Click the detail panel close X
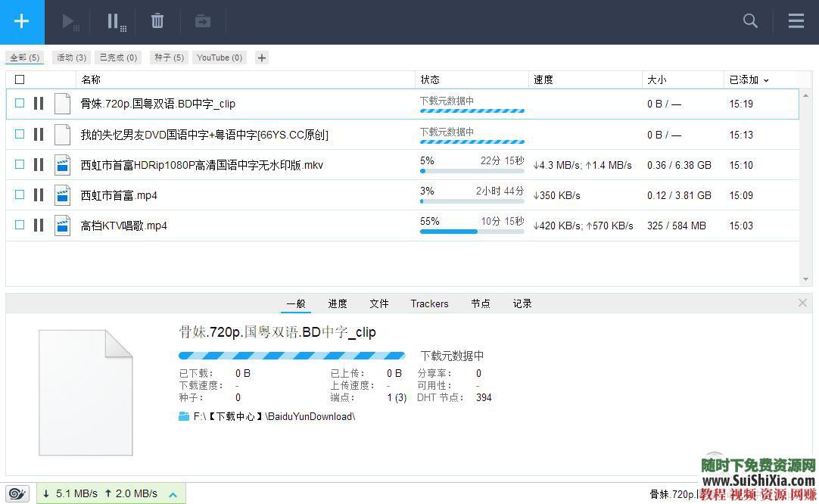Screen dimensions: 819x504 point(802,303)
